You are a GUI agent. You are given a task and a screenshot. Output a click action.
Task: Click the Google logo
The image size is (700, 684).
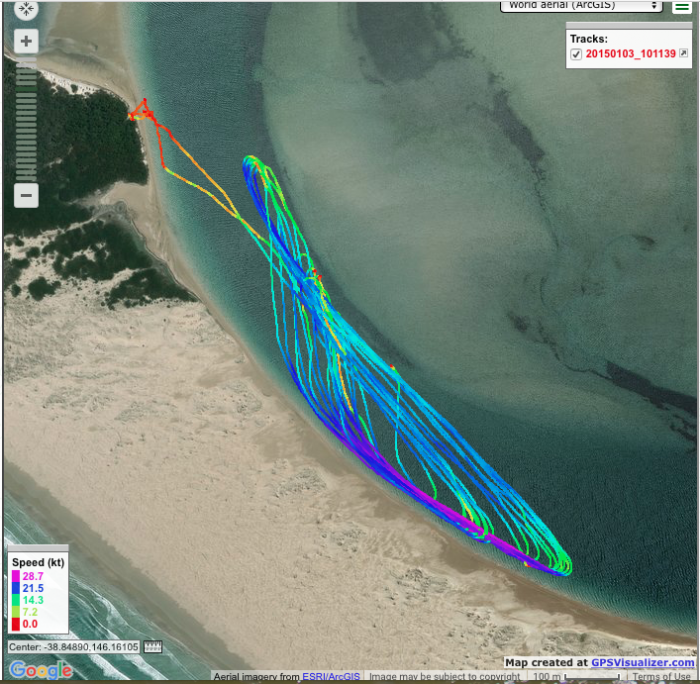pyautogui.click(x=41, y=670)
